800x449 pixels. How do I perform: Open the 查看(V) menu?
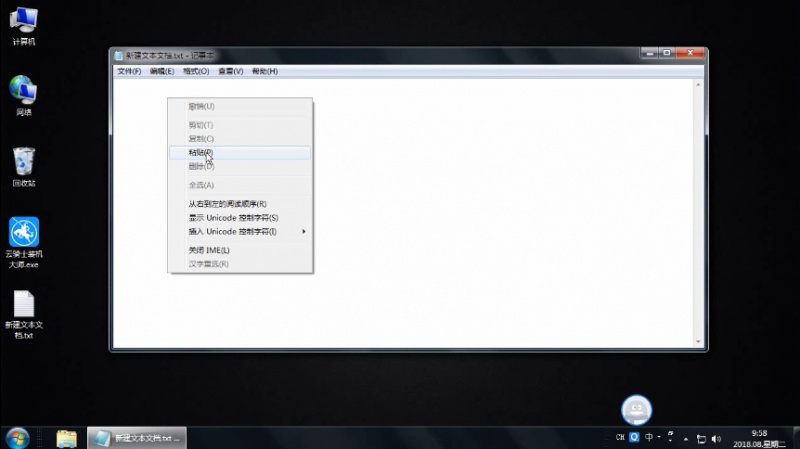(x=231, y=71)
